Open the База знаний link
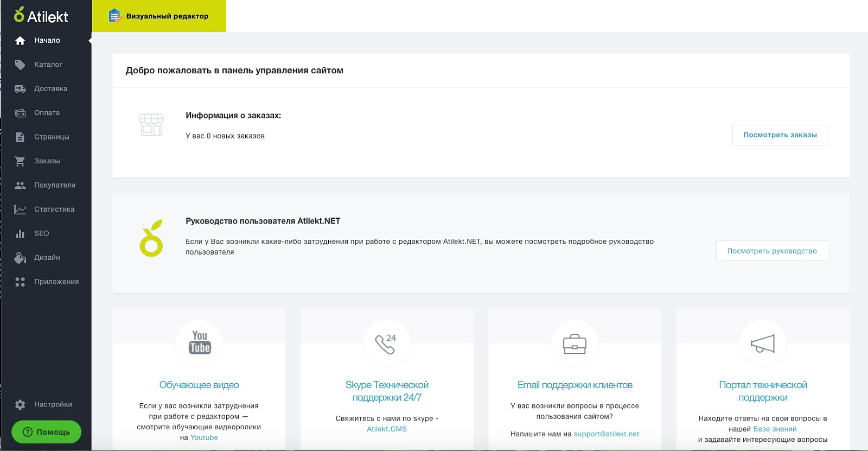 click(x=775, y=429)
